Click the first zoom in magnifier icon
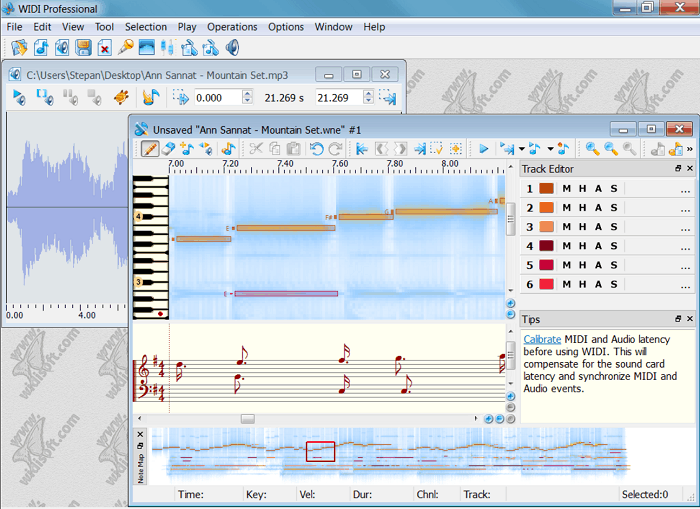700x509 pixels. [x=592, y=149]
